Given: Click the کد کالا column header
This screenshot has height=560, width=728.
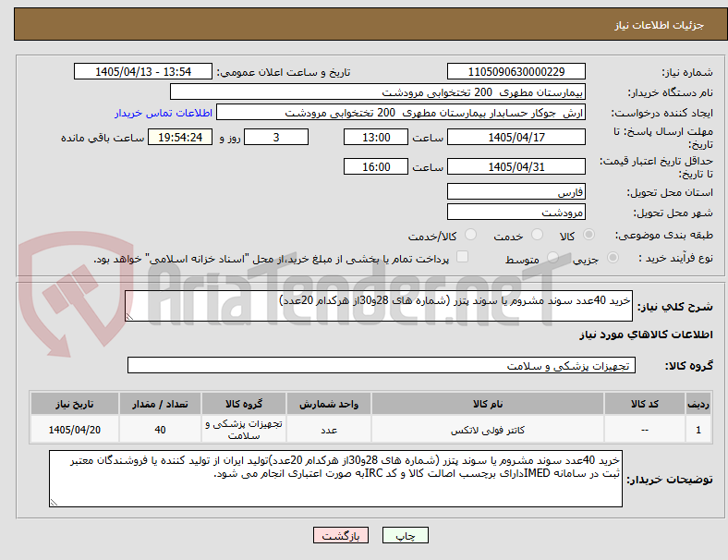Looking at the screenshot, I should [x=645, y=404].
